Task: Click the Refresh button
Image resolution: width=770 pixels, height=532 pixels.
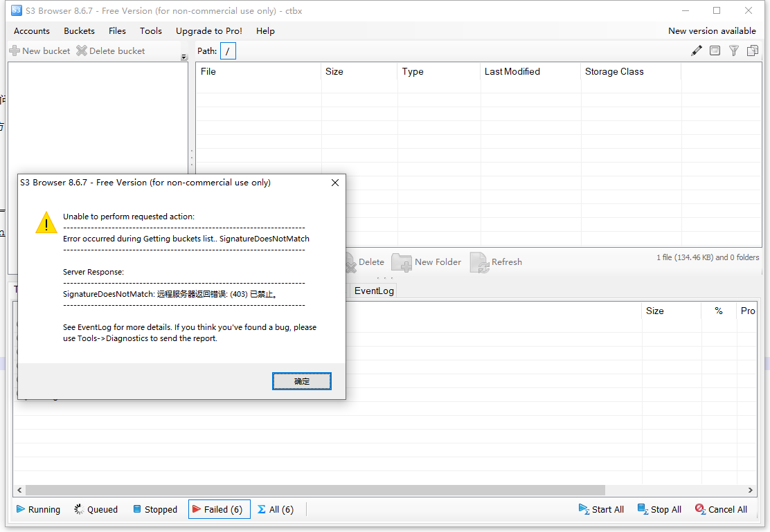Action: [496, 262]
